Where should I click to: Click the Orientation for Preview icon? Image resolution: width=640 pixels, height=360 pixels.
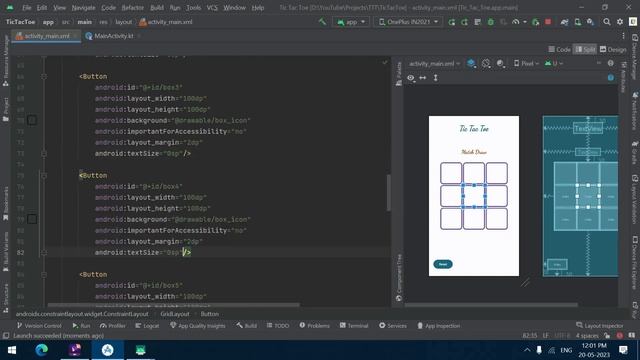(486, 64)
